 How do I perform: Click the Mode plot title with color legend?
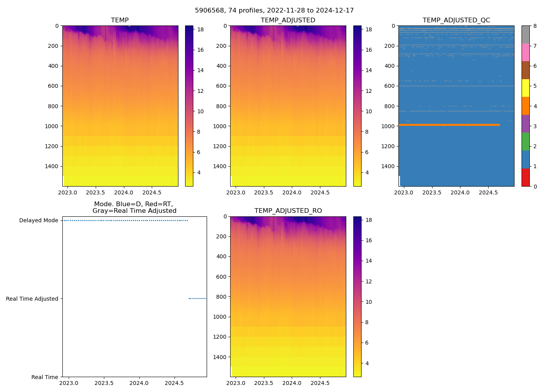click(134, 207)
